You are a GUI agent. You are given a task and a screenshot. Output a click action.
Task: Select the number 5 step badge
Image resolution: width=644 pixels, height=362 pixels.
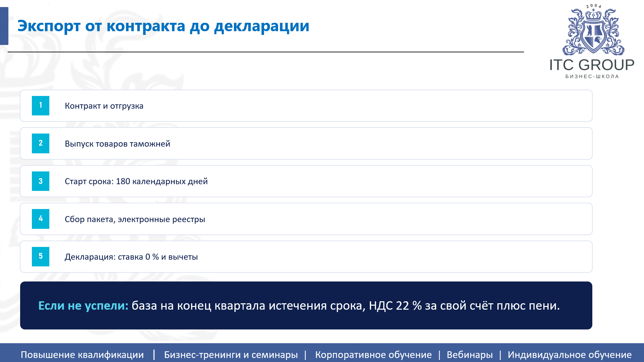[41, 257]
